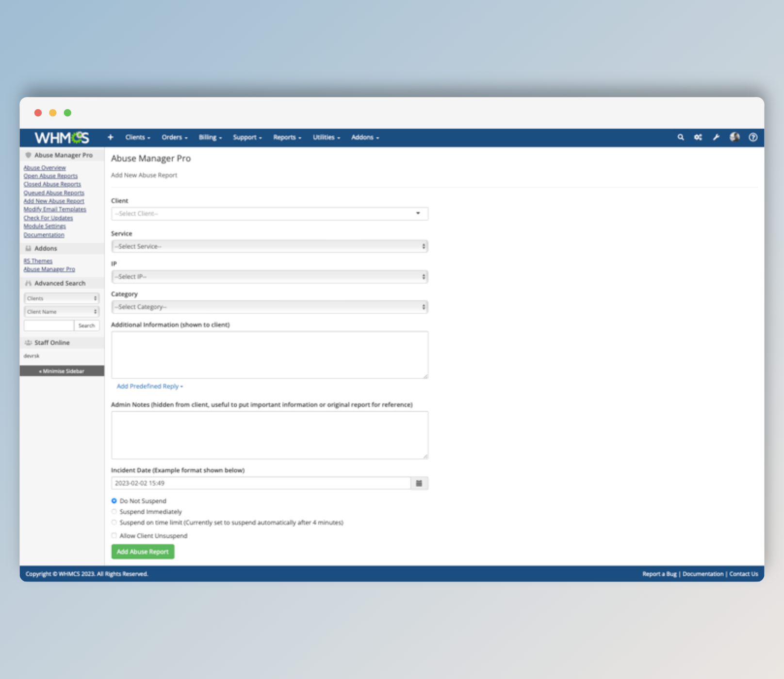Open the Utilities menu

point(326,137)
